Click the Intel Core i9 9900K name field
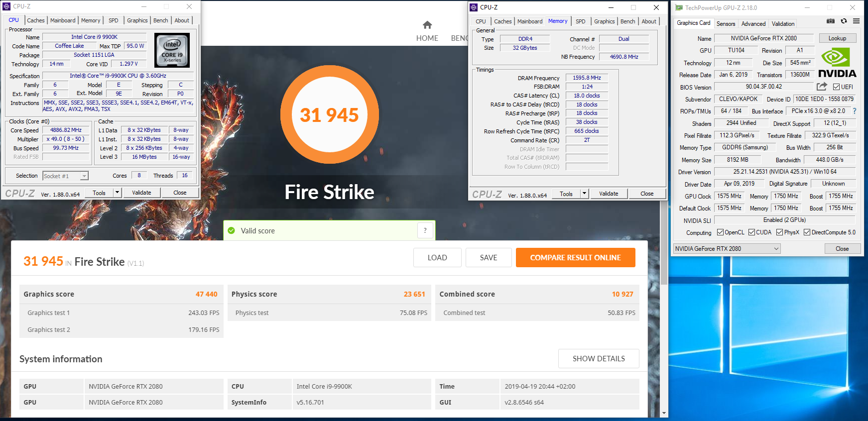The height and width of the screenshot is (421, 868). 95,37
